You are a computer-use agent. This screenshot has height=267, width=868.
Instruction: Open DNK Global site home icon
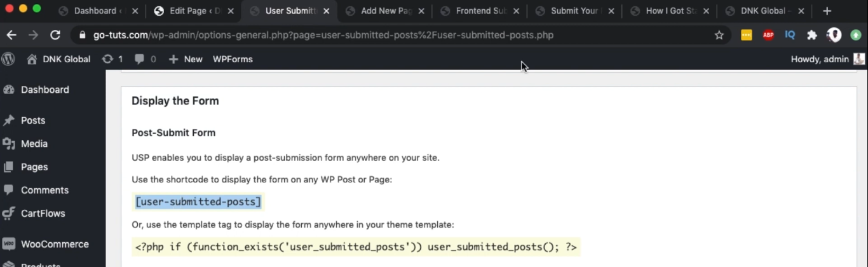click(x=32, y=59)
